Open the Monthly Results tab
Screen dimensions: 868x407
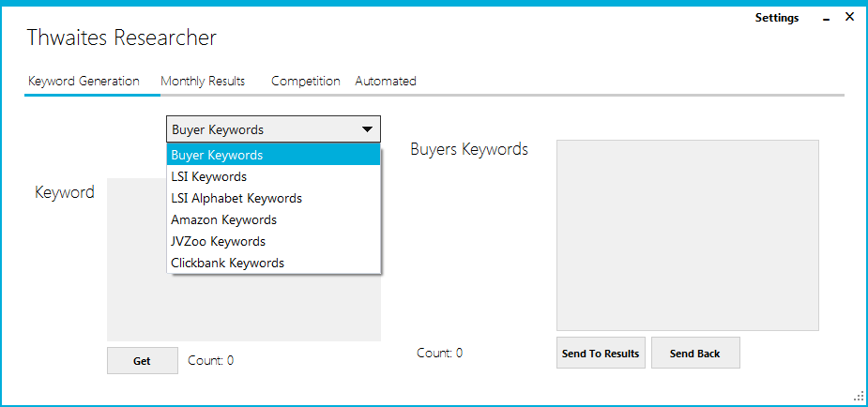(x=203, y=82)
